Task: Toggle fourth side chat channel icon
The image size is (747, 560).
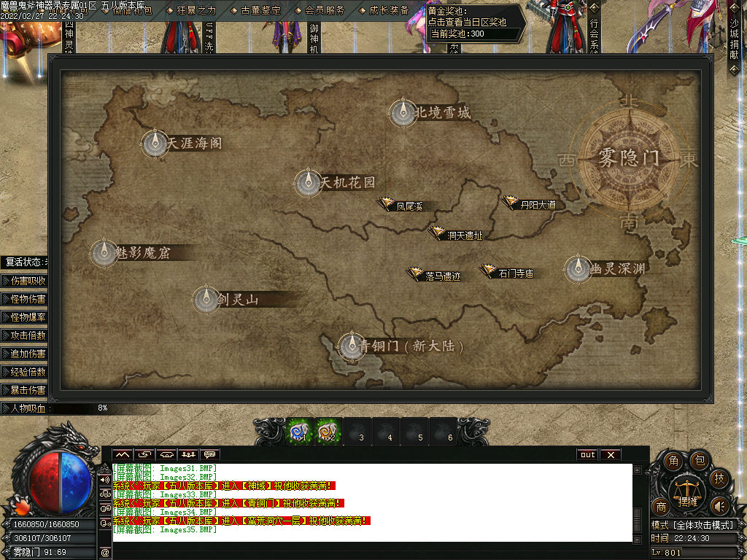Action: [x=105, y=524]
